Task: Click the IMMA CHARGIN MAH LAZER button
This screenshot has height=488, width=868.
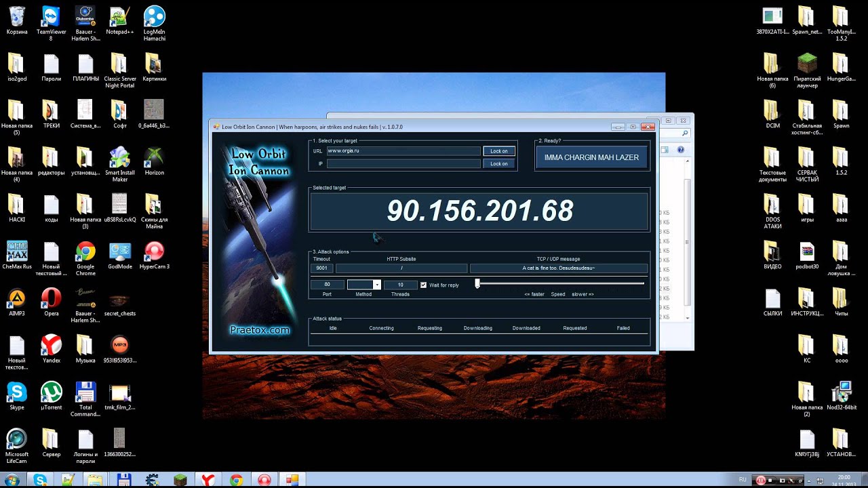Action: 591,157
